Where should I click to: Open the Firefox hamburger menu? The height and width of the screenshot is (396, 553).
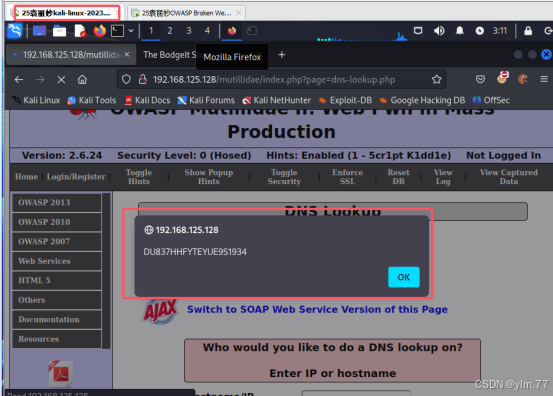click(x=544, y=80)
